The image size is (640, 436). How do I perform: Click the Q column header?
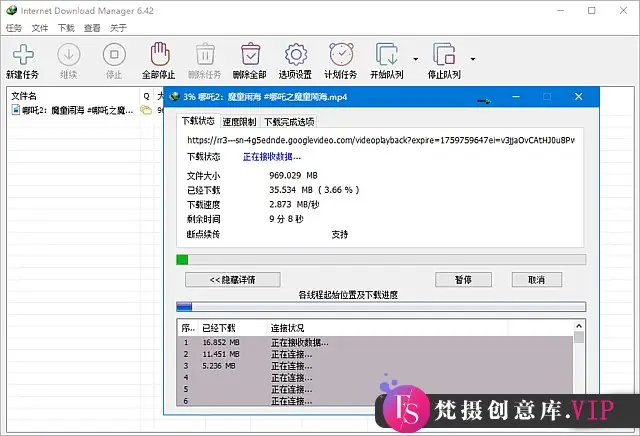click(147, 96)
